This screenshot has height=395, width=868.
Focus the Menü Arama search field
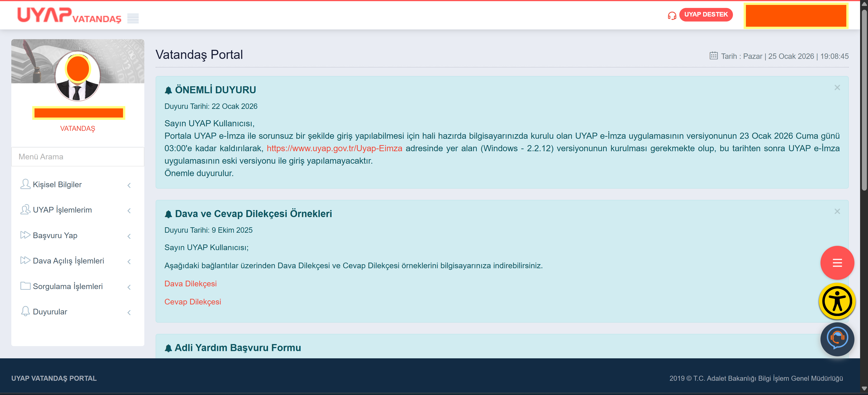coord(78,157)
